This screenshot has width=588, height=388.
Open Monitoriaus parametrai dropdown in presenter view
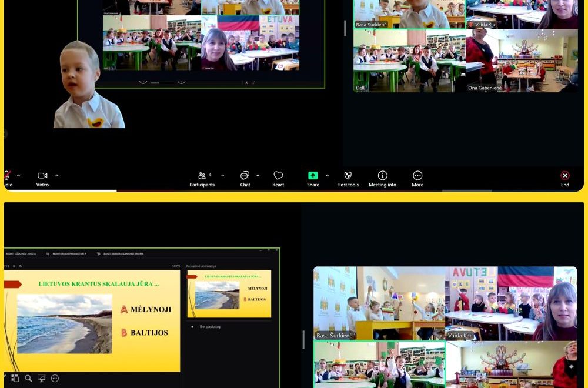[x=66, y=254]
